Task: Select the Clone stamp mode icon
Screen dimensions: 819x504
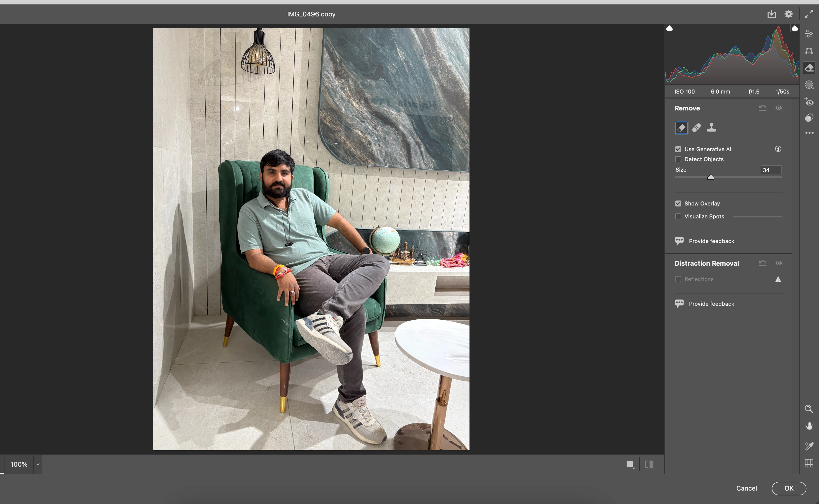Action: click(711, 128)
